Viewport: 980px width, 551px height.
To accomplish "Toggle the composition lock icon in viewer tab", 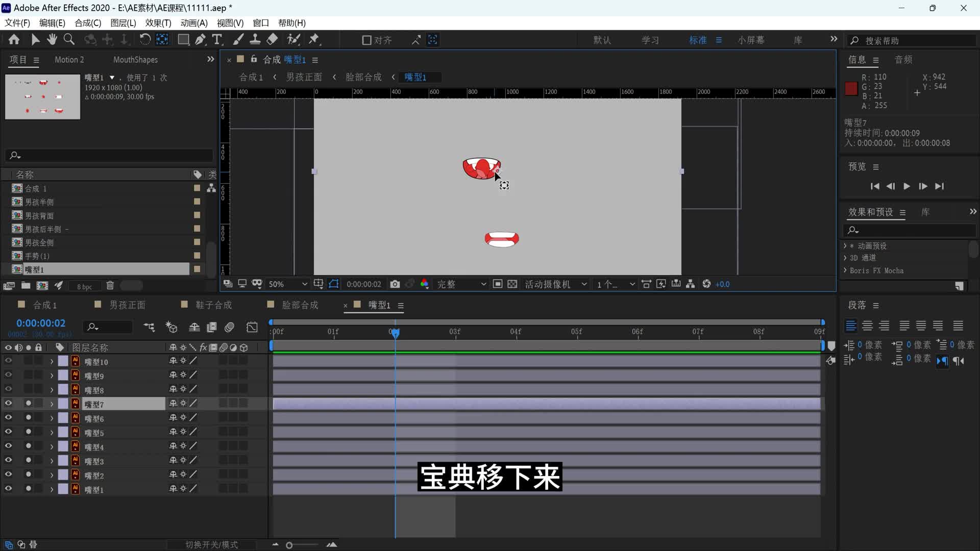I will point(254,59).
